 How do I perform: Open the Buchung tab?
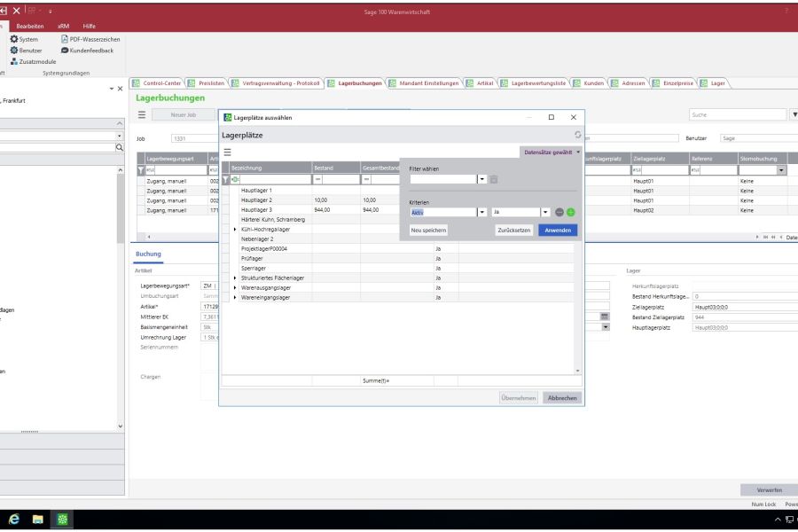148,254
